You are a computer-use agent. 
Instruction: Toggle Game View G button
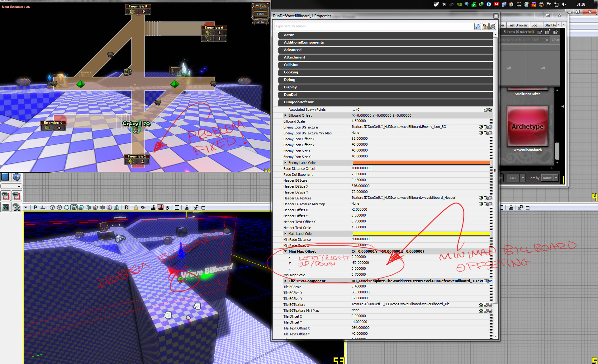click(126, 208)
